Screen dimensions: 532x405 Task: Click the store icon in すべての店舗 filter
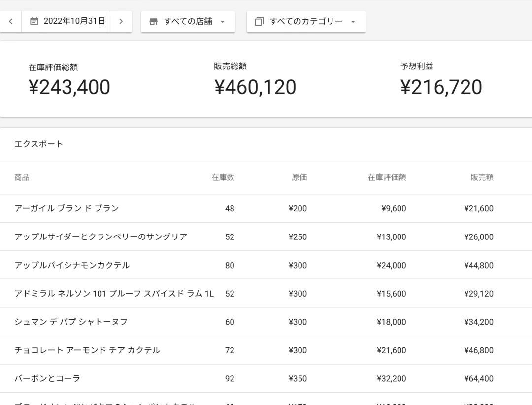coord(153,21)
